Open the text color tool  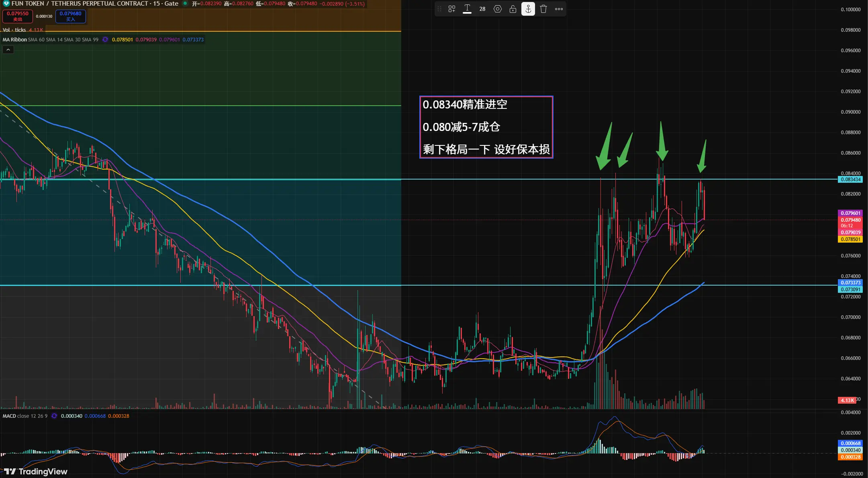coord(467,9)
